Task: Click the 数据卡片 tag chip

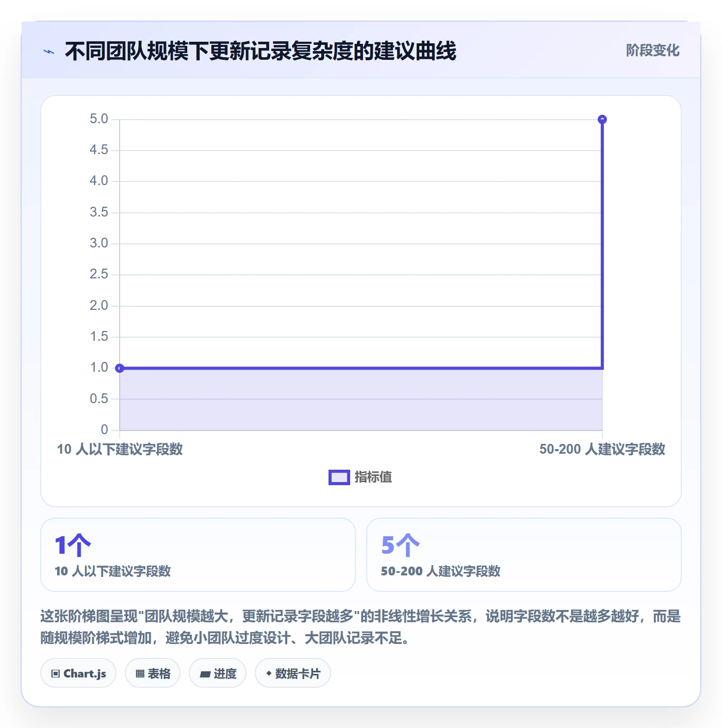Action: click(x=293, y=673)
